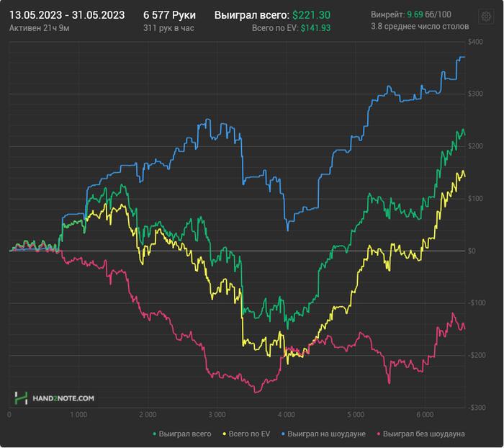
Task: Click the '2 000' x-axis label
Action: click(148, 415)
